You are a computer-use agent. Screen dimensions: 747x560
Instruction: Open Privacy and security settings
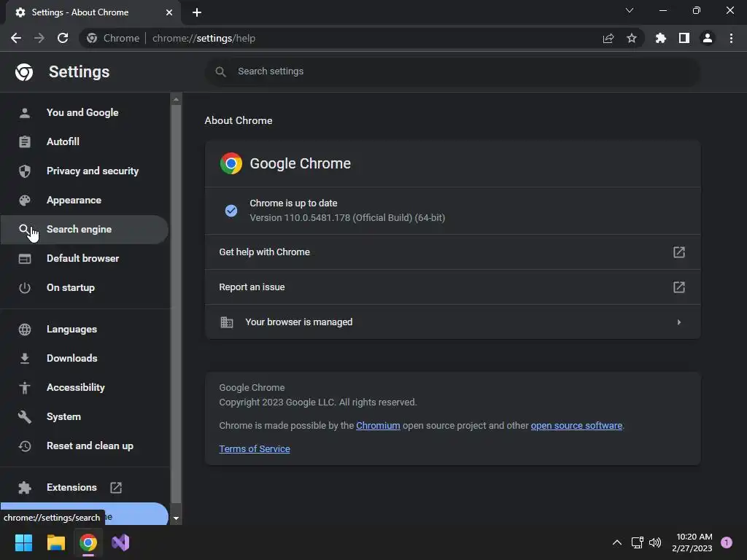pos(85,171)
